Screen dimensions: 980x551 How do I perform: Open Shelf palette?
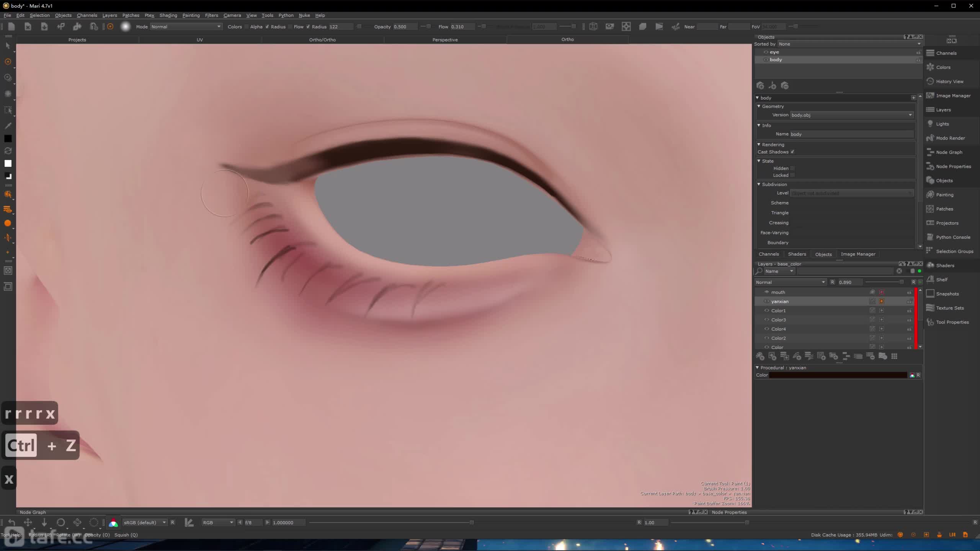tap(942, 280)
